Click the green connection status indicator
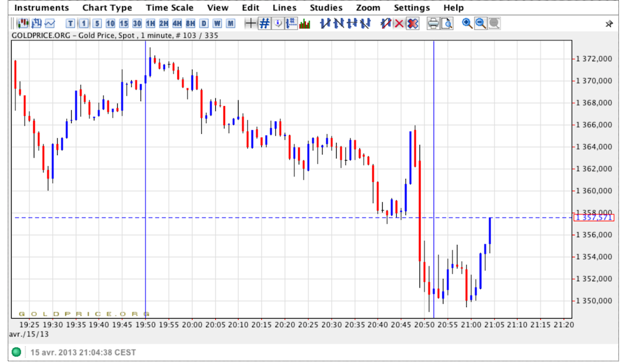Image resolution: width=628 pixels, height=364 pixels. pyautogui.click(x=17, y=352)
